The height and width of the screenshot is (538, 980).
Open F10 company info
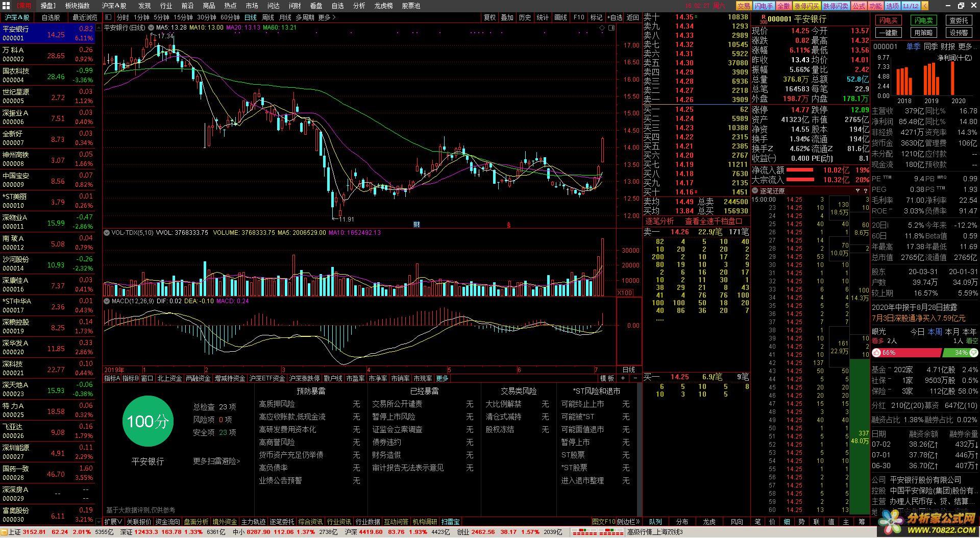pyautogui.click(x=579, y=17)
